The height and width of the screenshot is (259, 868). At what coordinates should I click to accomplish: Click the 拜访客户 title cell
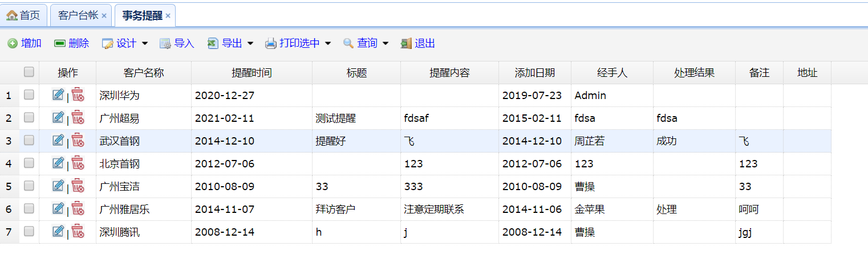(356, 209)
